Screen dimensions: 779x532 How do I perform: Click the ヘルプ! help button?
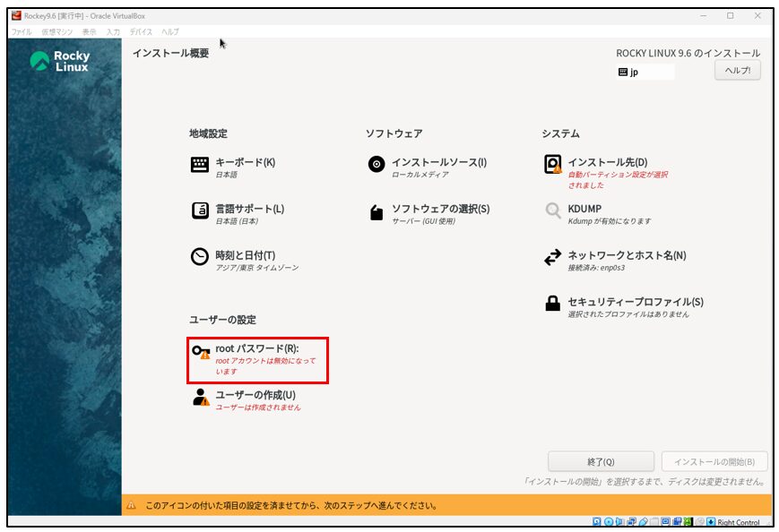[x=737, y=71]
